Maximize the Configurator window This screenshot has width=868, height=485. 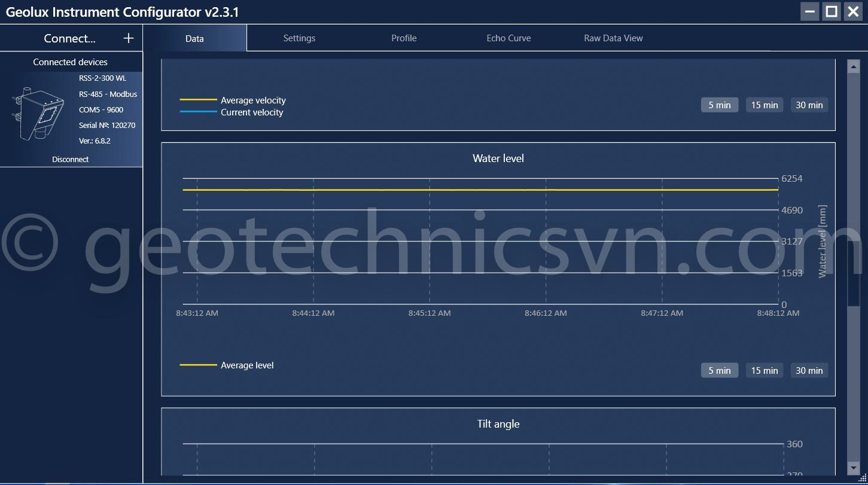(x=832, y=11)
